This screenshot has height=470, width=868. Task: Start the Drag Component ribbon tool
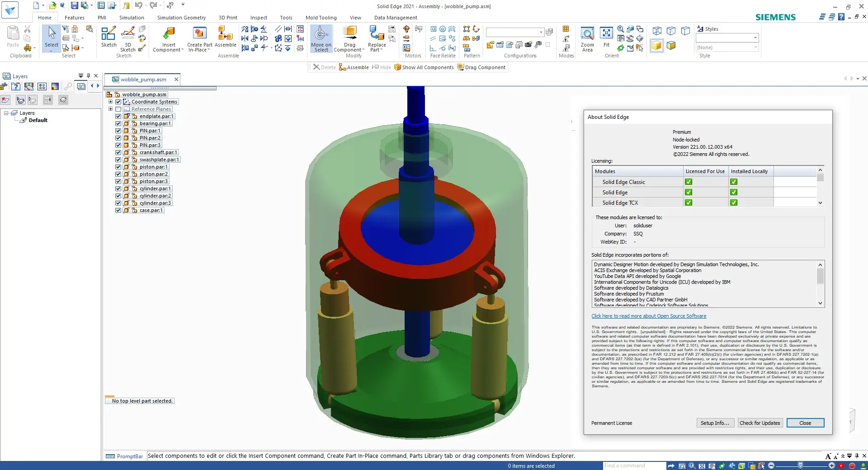click(x=349, y=39)
